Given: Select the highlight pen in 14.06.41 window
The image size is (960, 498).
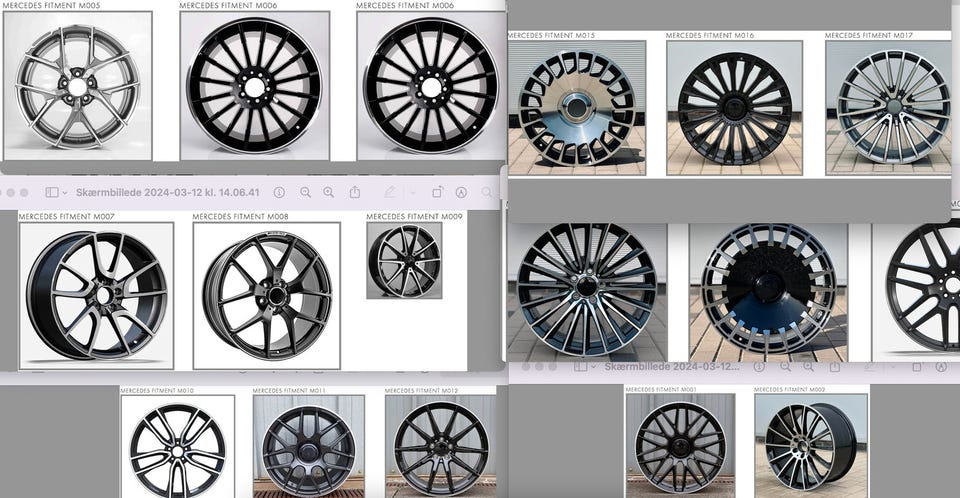Looking at the screenshot, I should (x=389, y=192).
